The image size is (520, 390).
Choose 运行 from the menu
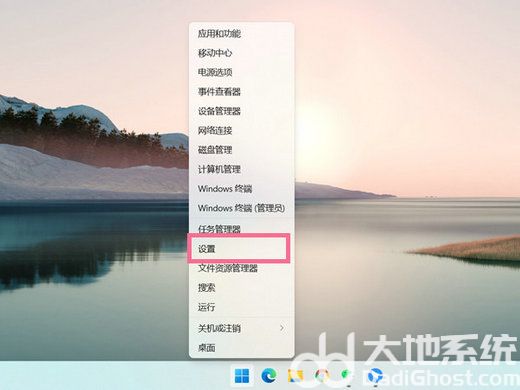tap(241, 307)
